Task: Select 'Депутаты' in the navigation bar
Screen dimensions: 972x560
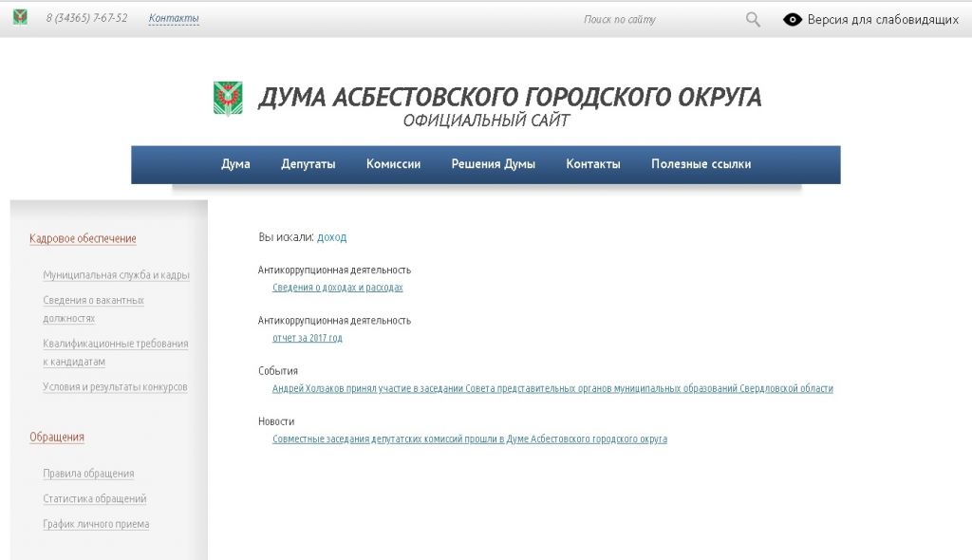Action: pos(308,164)
